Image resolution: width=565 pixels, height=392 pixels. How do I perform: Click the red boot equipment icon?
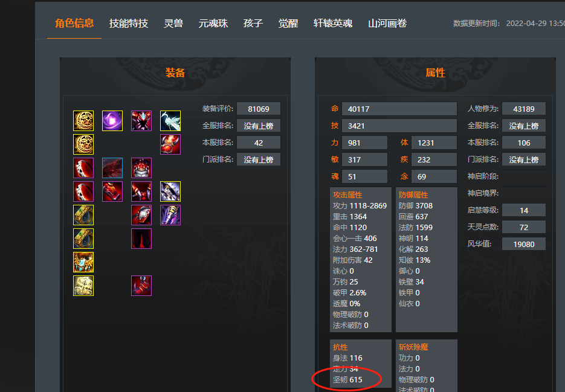click(141, 286)
